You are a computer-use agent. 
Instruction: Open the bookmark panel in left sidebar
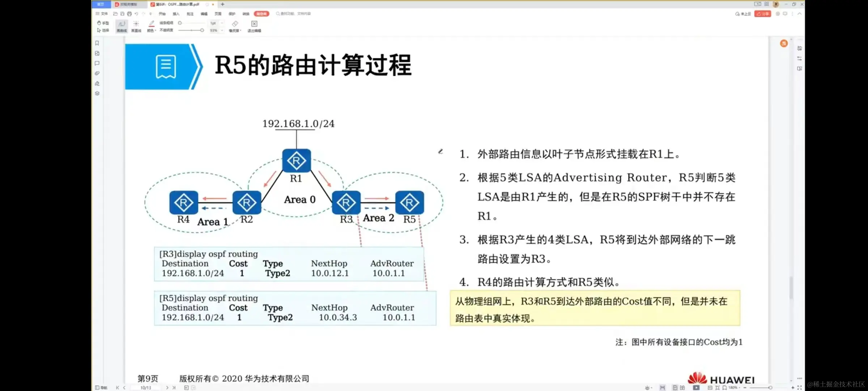point(97,43)
